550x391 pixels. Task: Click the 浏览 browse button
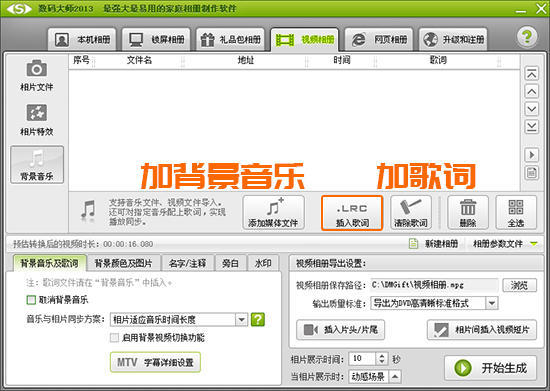click(x=519, y=285)
